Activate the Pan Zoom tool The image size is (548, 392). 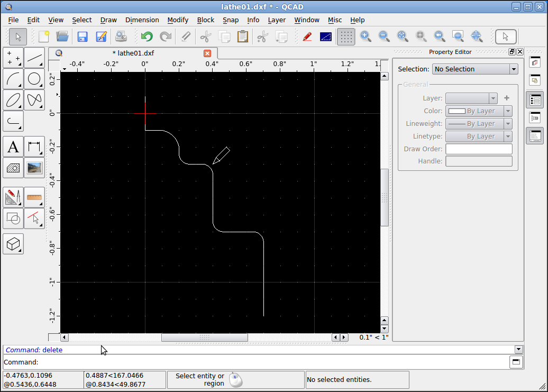tap(477, 37)
